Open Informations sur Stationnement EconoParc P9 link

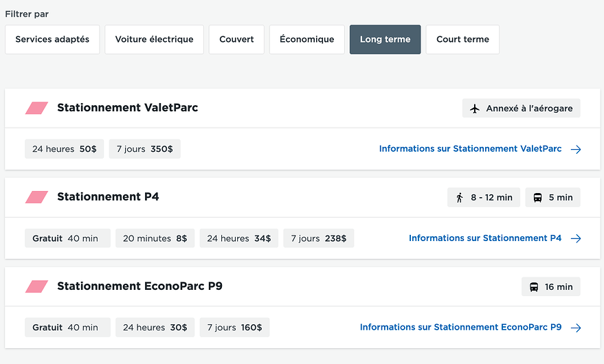pos(460,327)
